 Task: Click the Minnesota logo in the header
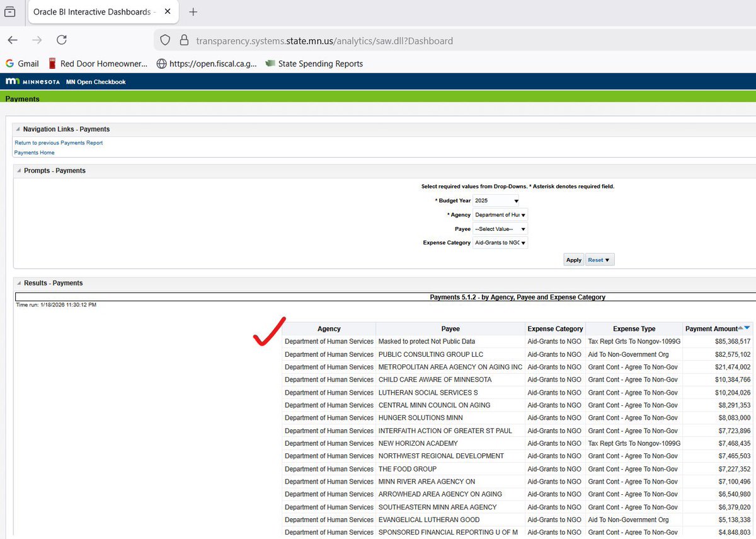[33, 81]
